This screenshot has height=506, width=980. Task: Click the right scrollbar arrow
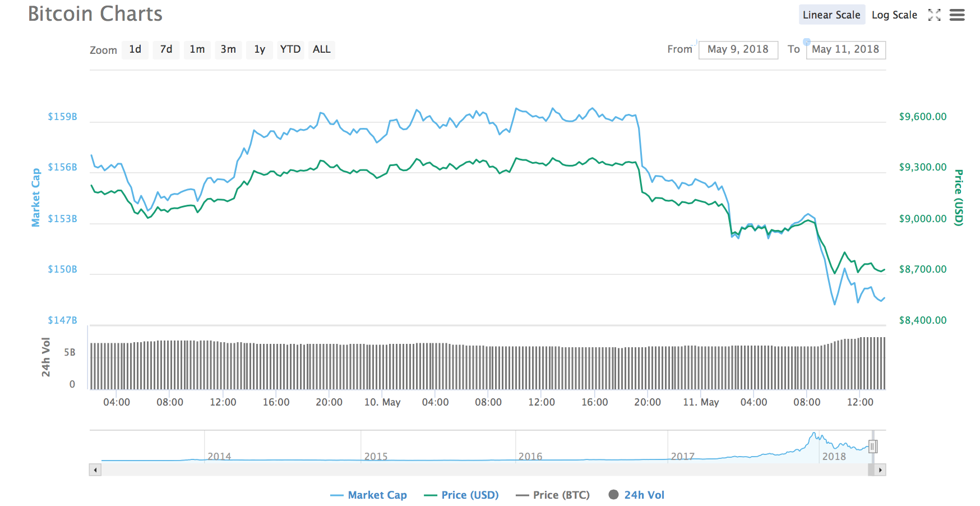pyautogui.click(x=880, y=470)
